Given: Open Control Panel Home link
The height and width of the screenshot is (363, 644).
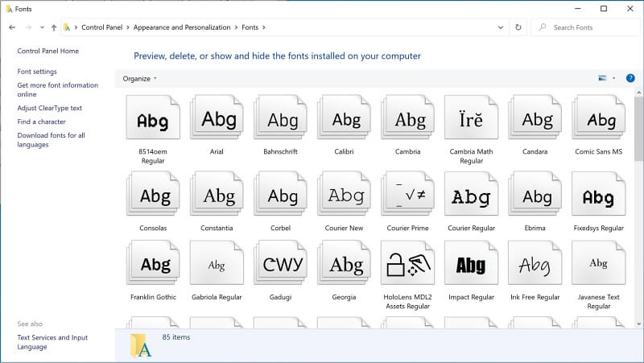Looking at the screenshot, I should [x=48, y=51].
